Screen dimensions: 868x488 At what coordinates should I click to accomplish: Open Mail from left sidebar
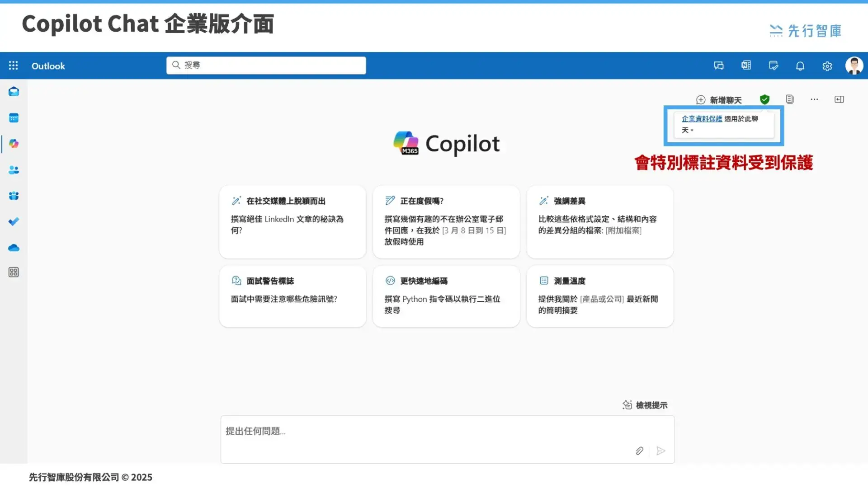click(x=14, y=92)
